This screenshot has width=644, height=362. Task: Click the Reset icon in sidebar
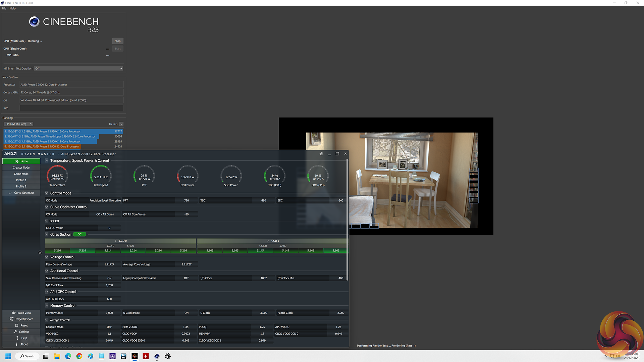(x=16, y=325)
